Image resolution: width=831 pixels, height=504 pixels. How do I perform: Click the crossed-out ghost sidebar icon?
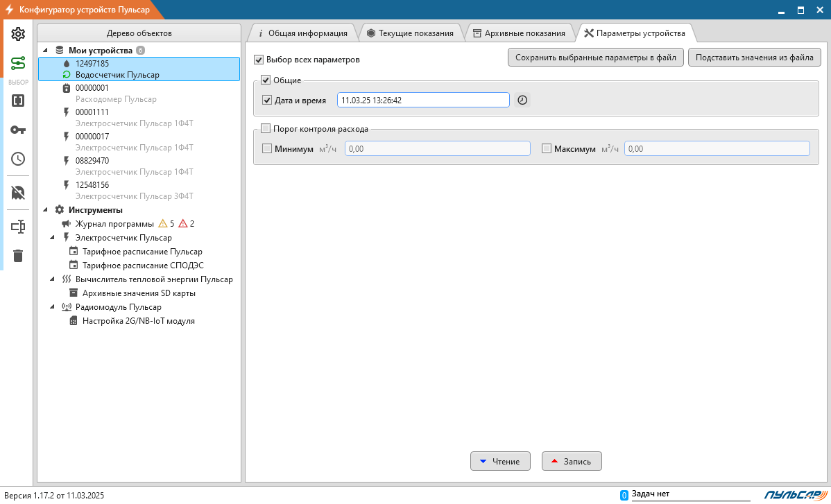click(18, 193)
